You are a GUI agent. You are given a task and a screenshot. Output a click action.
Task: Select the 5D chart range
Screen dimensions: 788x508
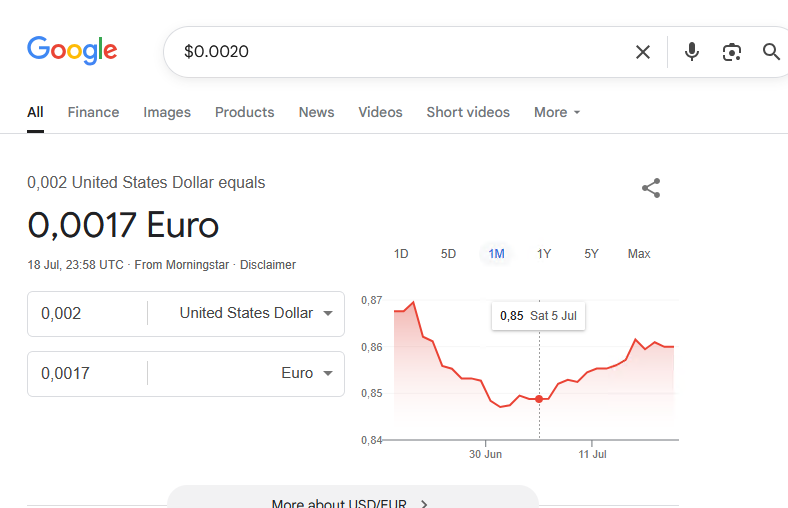coord(448,254)
